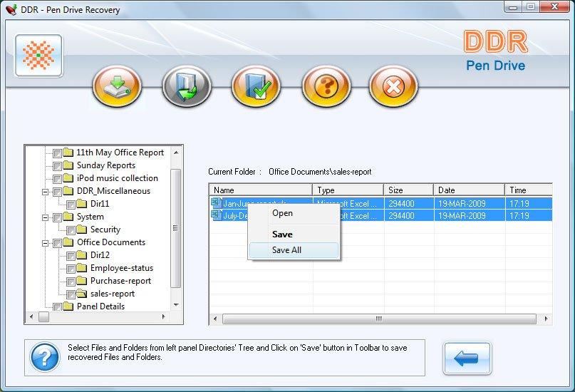Click tree horizontal scrollbar right arrow
Image resolution: width=575 pixels, height=392 pixels.
pyautogui.click(x=163, y=316)
